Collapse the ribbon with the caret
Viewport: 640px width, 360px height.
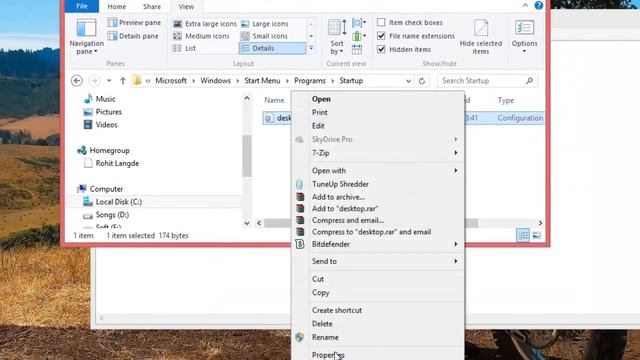525,5
